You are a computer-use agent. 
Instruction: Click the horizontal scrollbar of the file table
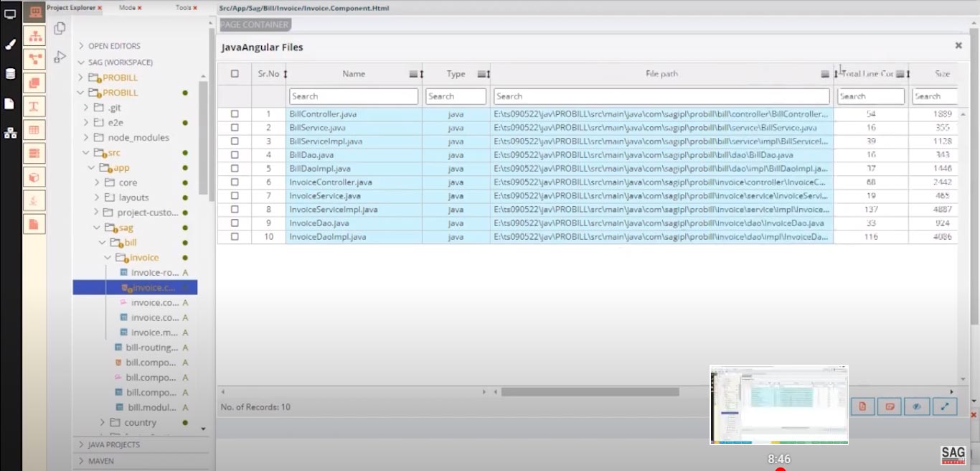pyautogui.click(x=590, y=392)
